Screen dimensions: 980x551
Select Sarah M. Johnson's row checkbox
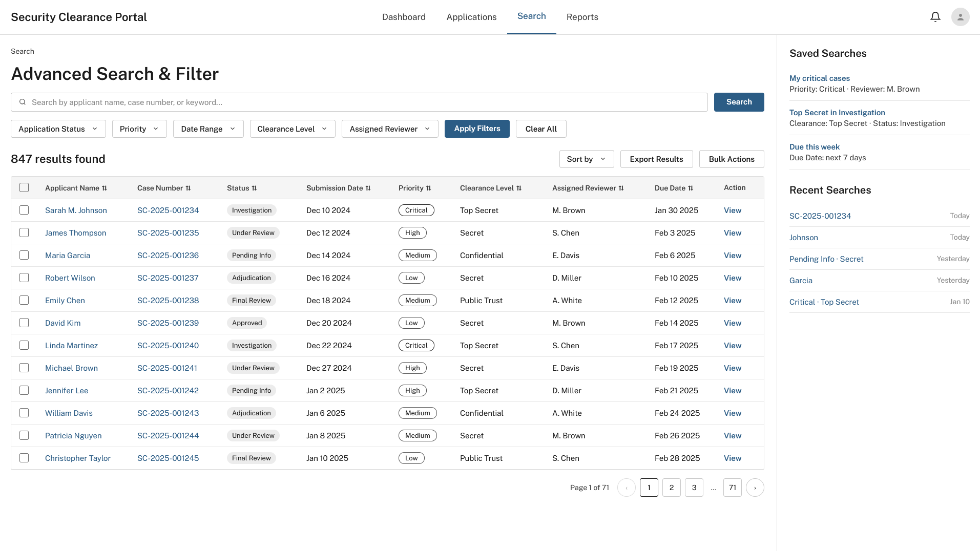tap(24, 210)
